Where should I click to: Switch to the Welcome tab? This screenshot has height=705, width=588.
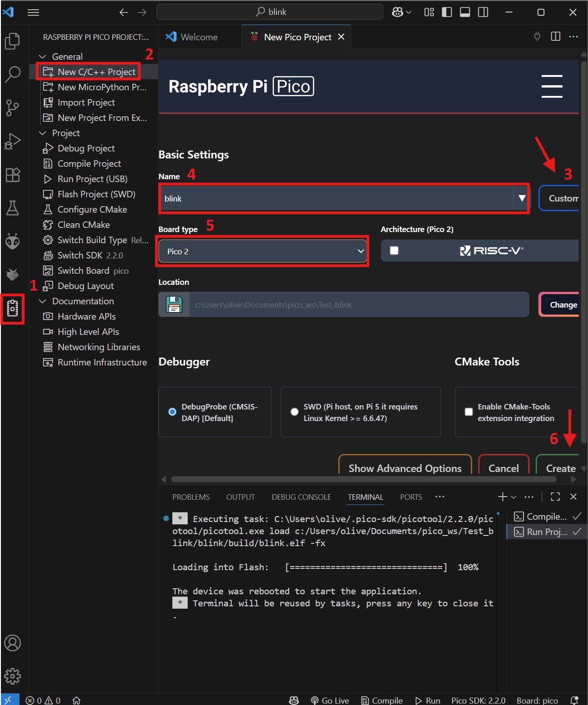tap(199, 37)
